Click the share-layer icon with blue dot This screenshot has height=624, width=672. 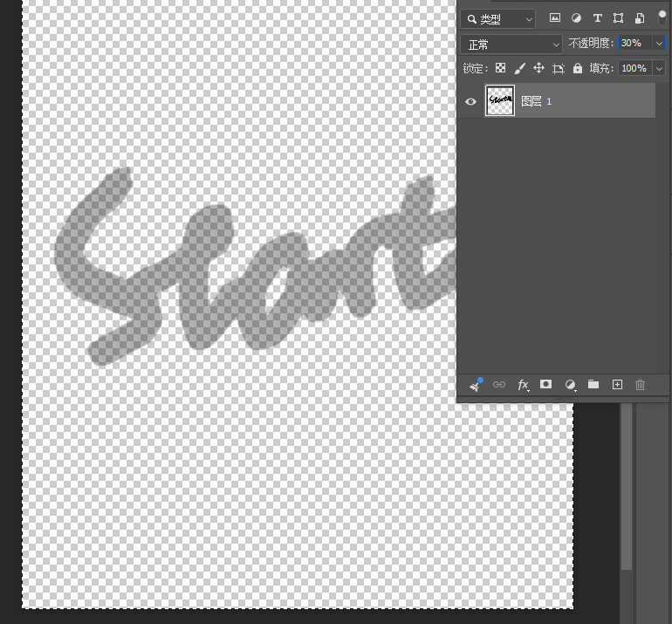coord(477,384)
